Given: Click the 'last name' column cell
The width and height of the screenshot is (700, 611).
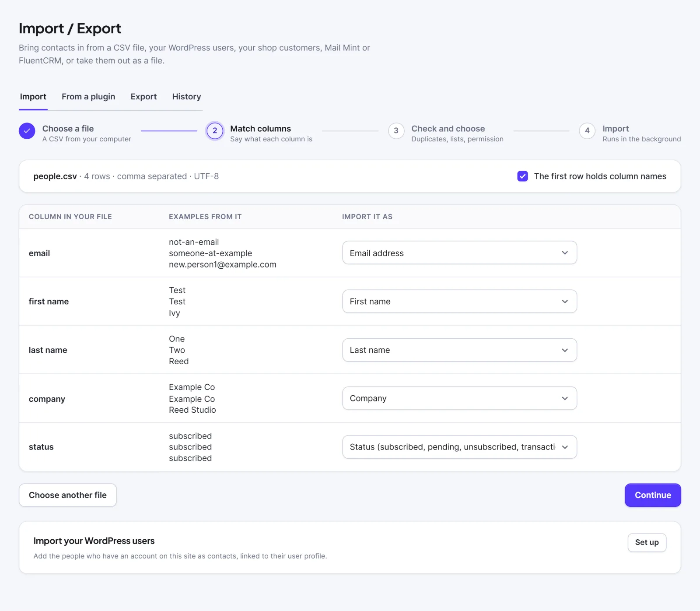Looking at the screenshot, I should (x=48, y=350).
